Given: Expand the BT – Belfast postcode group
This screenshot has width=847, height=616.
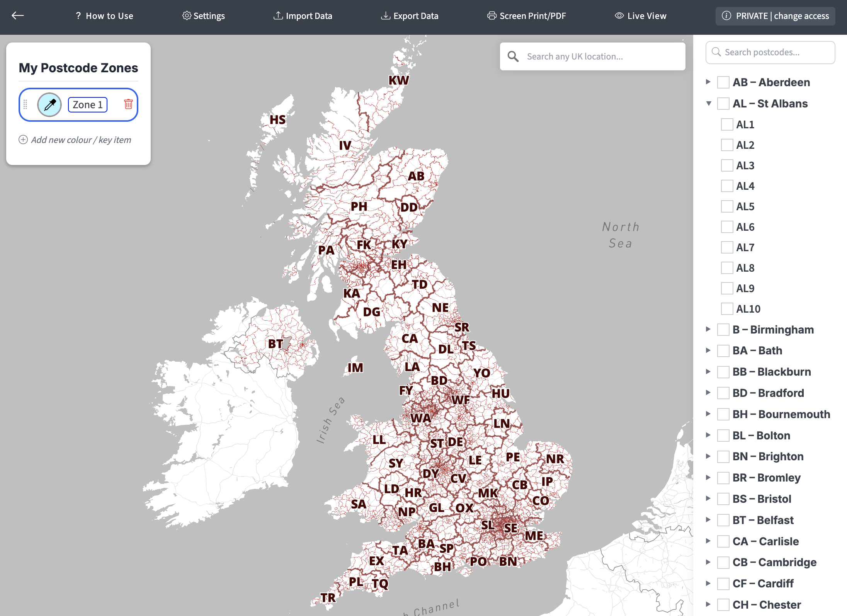Looking at the screenshot, I should [708, 520].
